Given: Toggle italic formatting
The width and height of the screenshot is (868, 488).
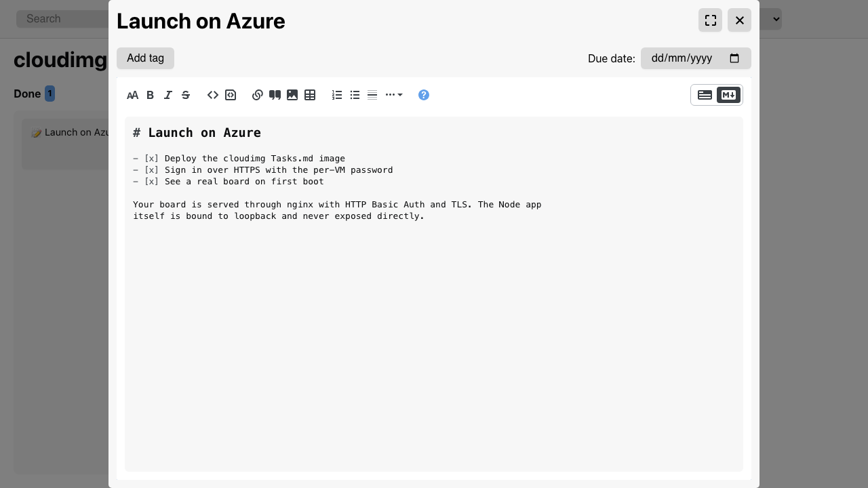Looking at the screenshot, I should pyautogui.click(x=168, y=95).
